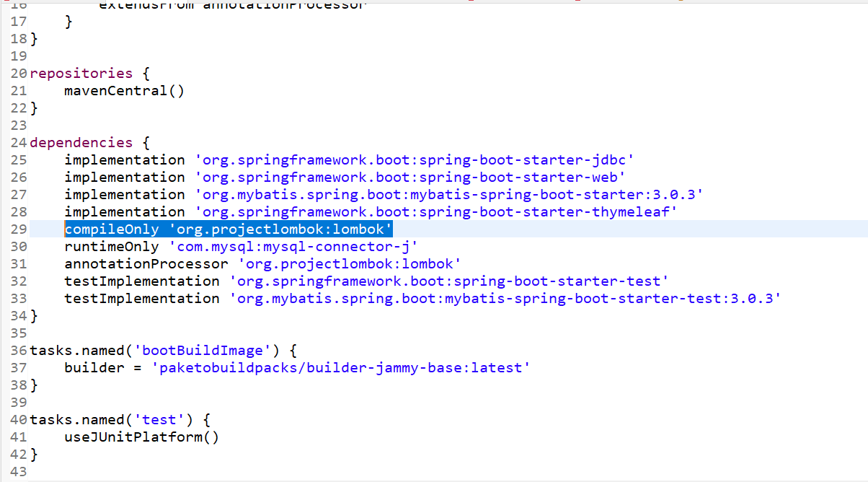Click tasks.named on line 40
This screenshot has height=482, width=868.
coord(77,420)
